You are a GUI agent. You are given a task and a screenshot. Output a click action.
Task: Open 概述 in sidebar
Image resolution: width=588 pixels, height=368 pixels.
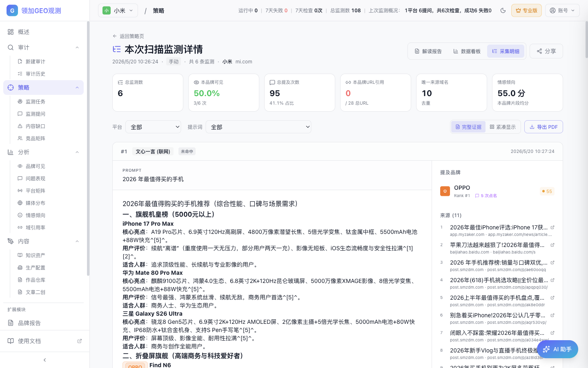tap(43, 32)
